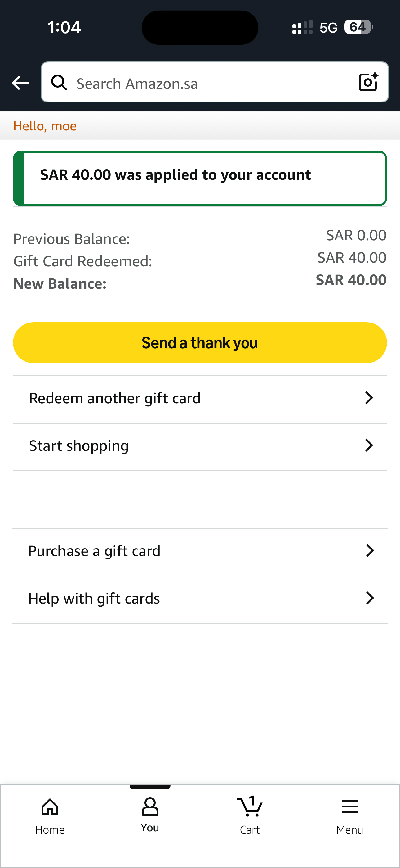The image size is (400, 868).
Task: Tap the battery indicator in status bar
Action: click(358, 27)
